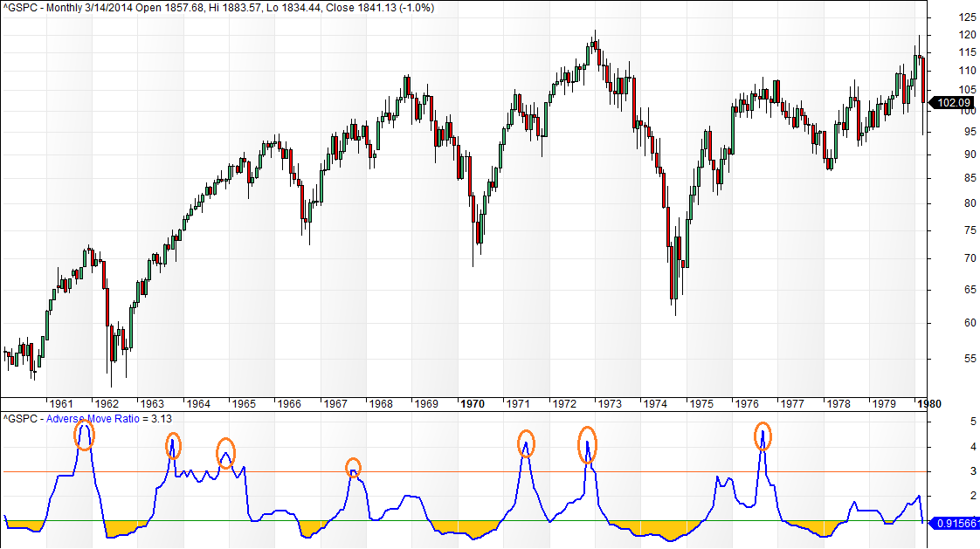Screen dimensions: 980x549
Task: Click the orange circle around the 1964-1965 peak
Action: (x=225, y=453)
